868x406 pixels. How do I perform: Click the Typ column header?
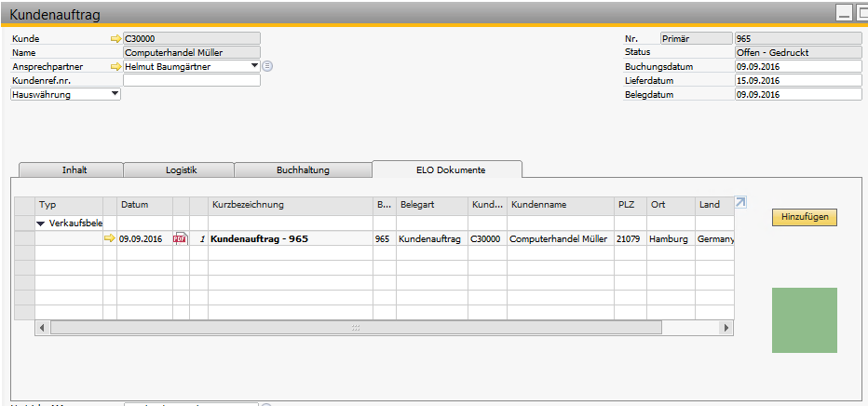[x=69, y=205]
